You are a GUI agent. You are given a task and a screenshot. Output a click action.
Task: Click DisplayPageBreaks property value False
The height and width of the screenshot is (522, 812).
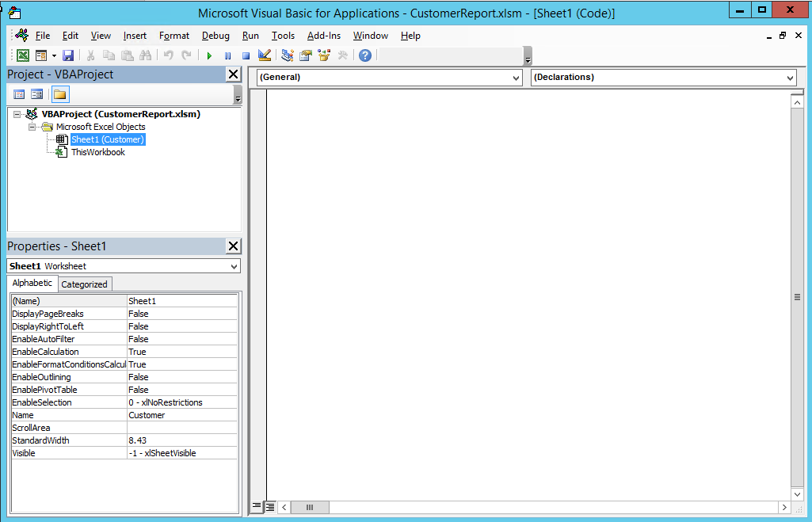tap(182, 314)
